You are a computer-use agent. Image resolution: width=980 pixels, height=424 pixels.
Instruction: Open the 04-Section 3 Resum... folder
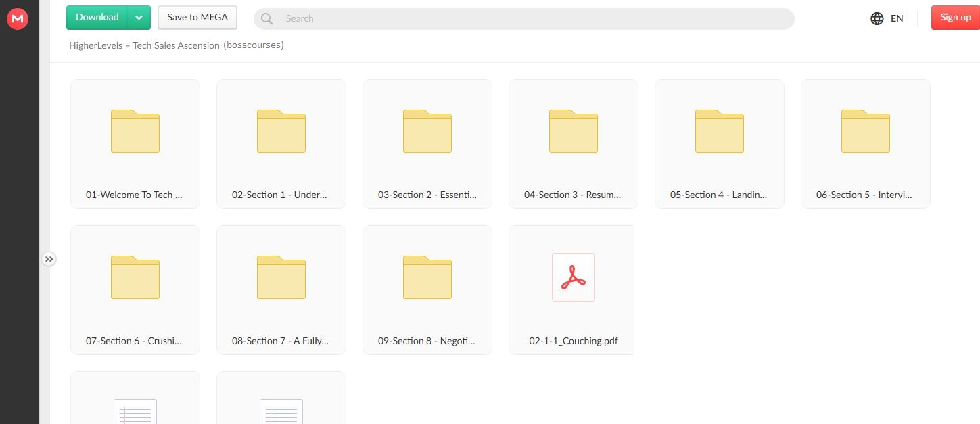[x=574, y=131]
